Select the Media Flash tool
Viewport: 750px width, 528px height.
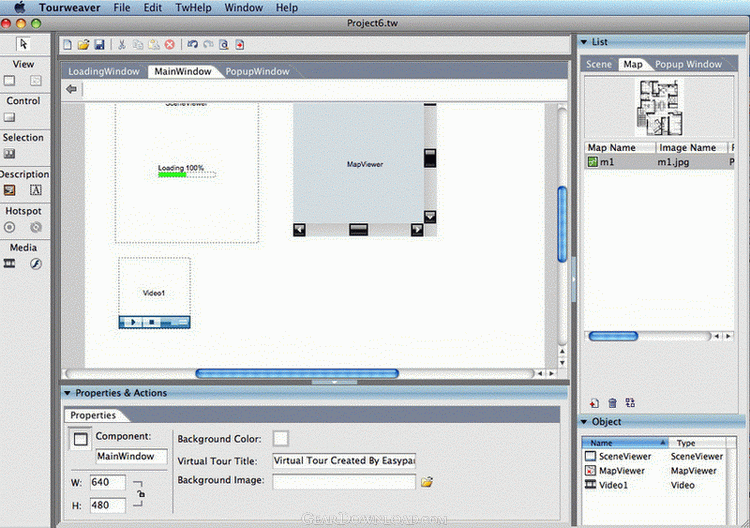point(35,264)
